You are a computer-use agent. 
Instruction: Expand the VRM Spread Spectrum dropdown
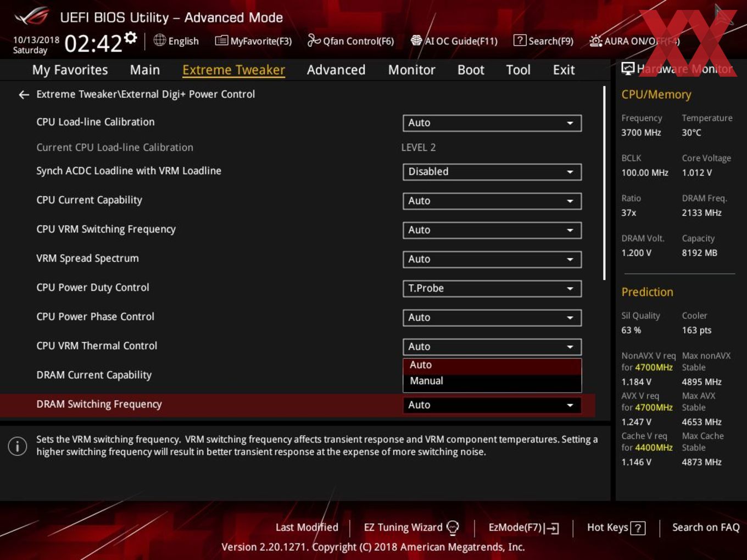pyautogui.click(x=492, y=259)
